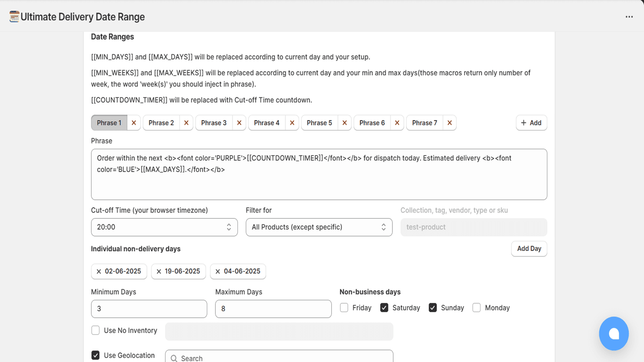Image resolution: width=644 pixels, height=362 pixels.
Task: Click the geolocation Search field
Action: [279, 356]
